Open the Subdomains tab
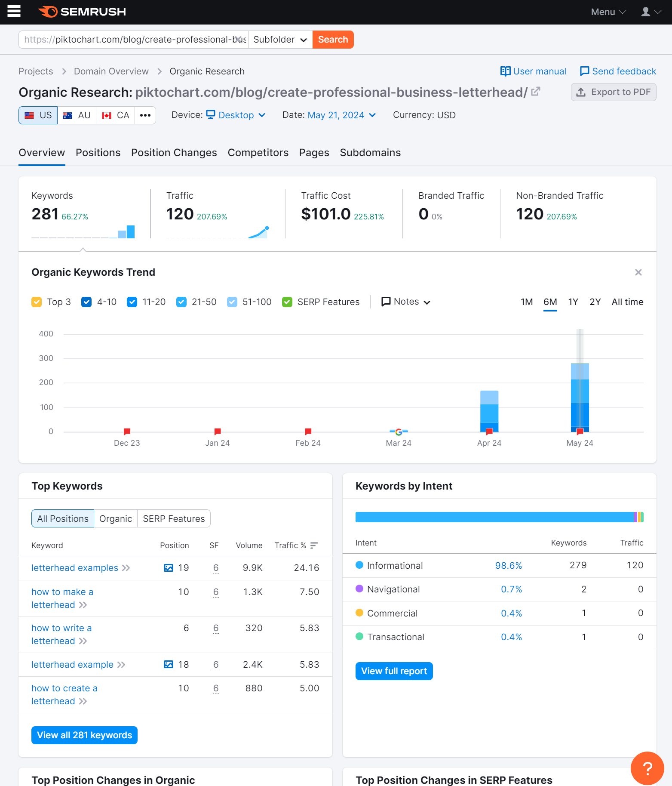 click(x=370, y=153)
